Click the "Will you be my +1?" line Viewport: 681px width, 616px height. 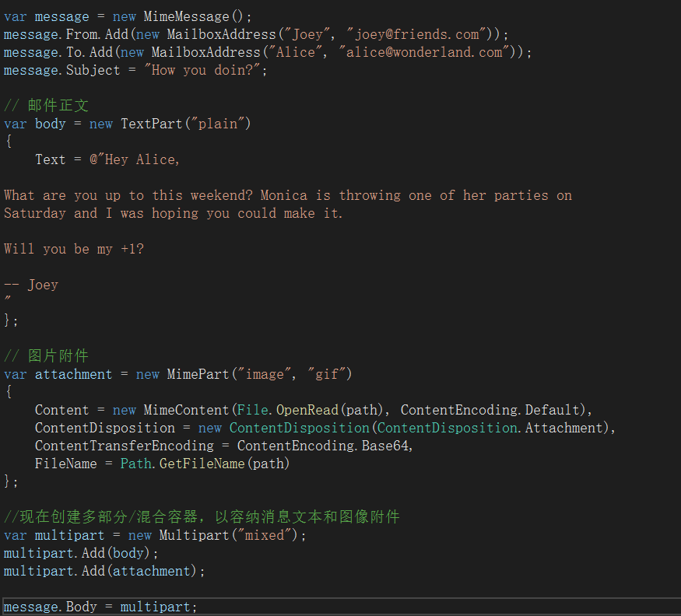pos(74,249)
